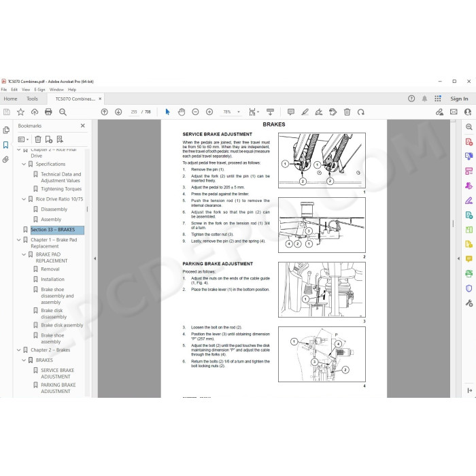476x476 pixels.
Task: Activate the Hand pan tool
Action: pos(182,112)
